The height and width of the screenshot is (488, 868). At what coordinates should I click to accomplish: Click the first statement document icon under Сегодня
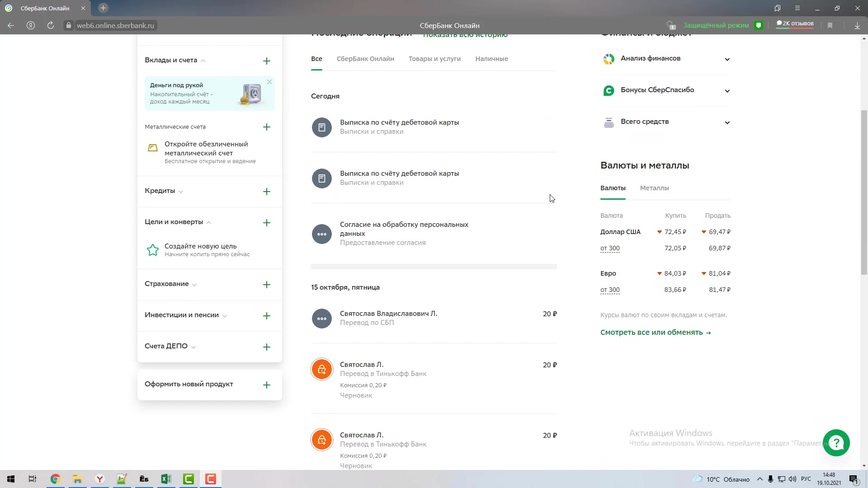(322, 127)
